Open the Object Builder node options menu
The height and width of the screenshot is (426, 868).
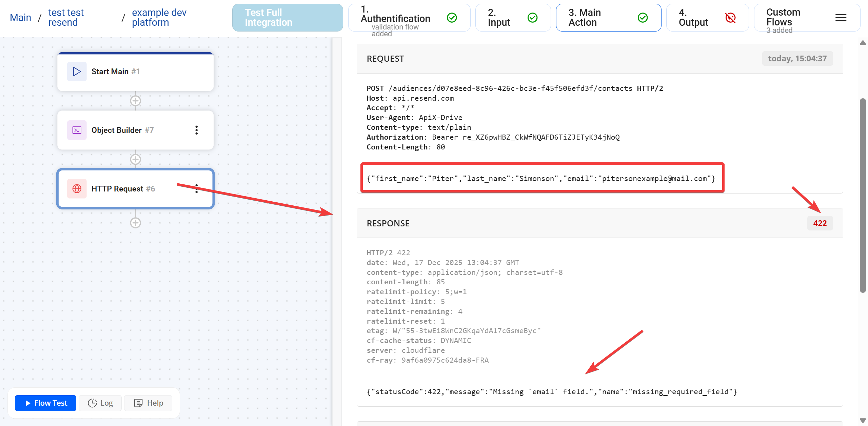point(196,130)
